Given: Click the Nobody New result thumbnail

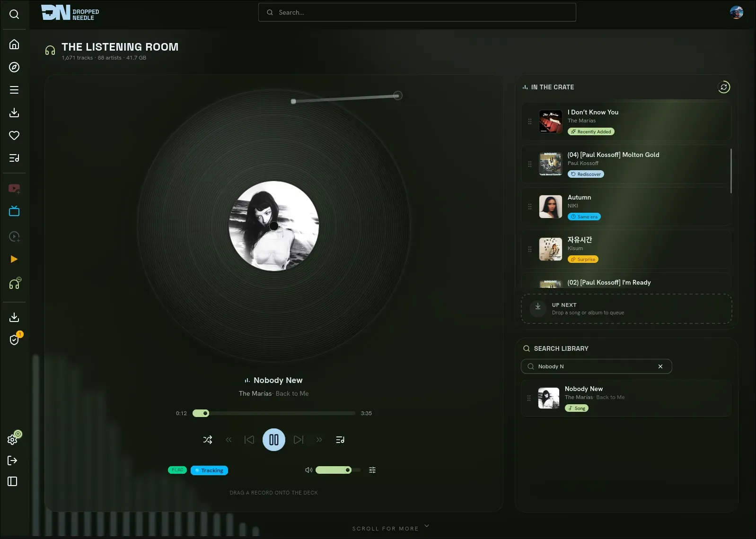Looking at the screenshot, I should 549,398.
